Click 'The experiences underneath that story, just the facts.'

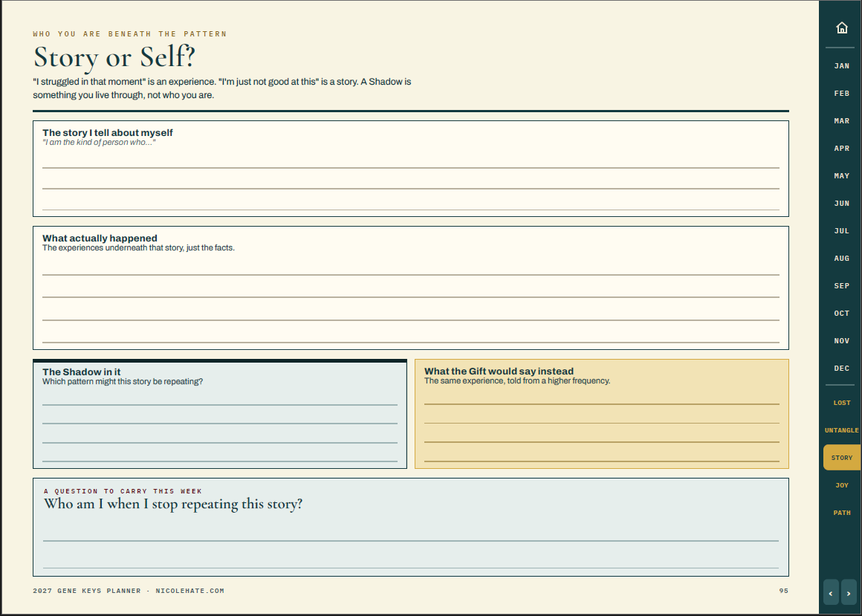pyautogui.click(x=138, y=248)
